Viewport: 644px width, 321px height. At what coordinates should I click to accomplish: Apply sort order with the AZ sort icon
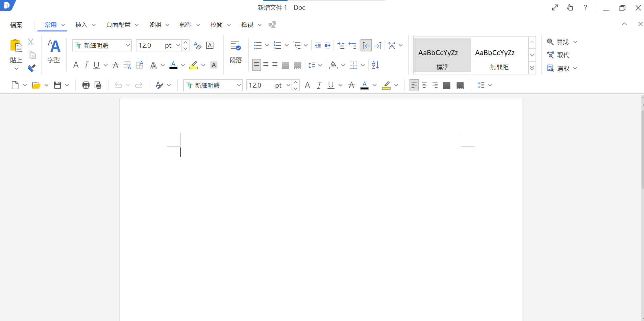tap(375, 65)
